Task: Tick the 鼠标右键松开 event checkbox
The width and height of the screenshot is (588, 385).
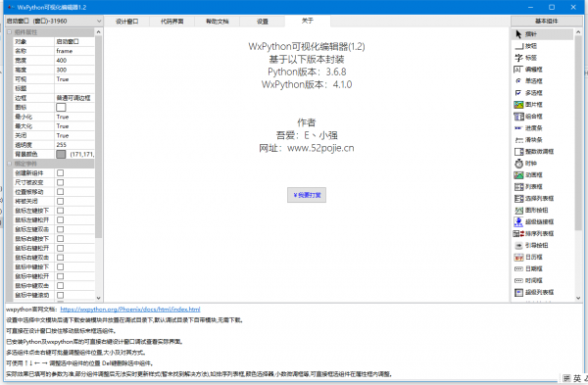Action: click(x=60, y=248)
